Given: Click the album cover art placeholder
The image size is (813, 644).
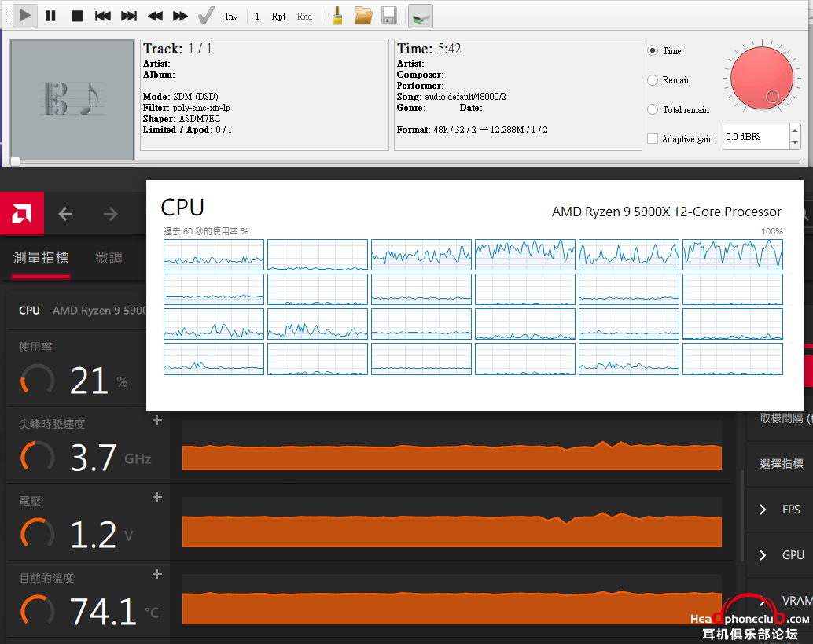Looking at the screenshot, I should click(x=72, y=99).
